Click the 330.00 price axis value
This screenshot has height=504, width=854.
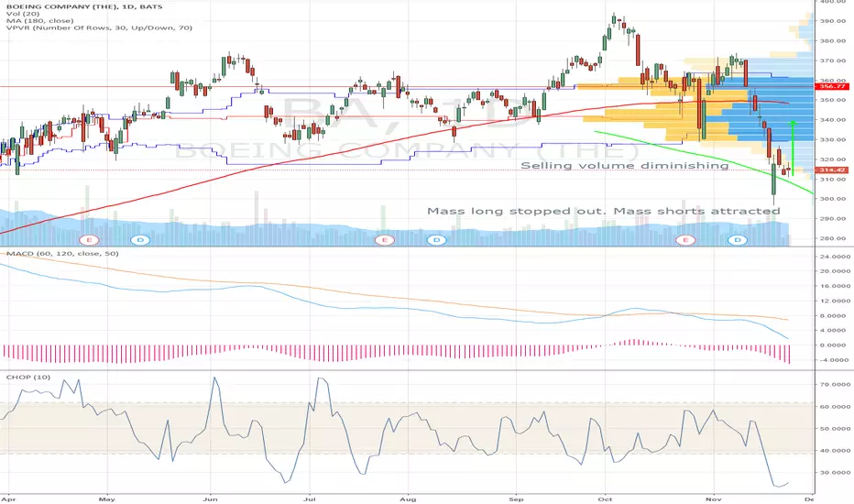coord(833,139)
